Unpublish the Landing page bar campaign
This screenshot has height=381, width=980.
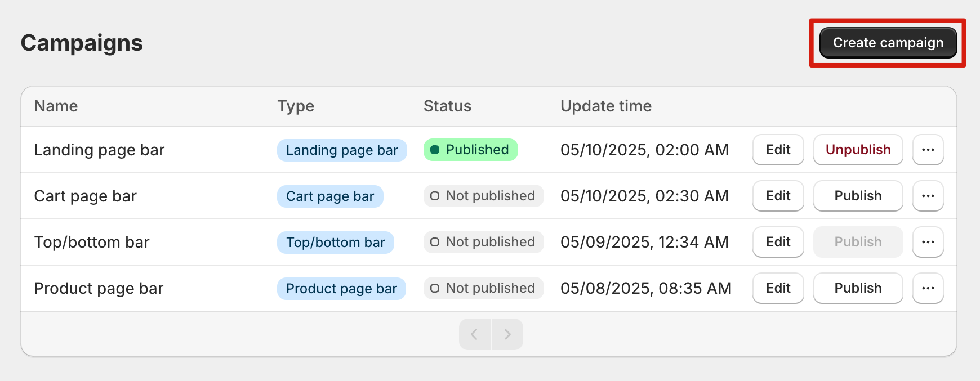click(x=858, y=150)
